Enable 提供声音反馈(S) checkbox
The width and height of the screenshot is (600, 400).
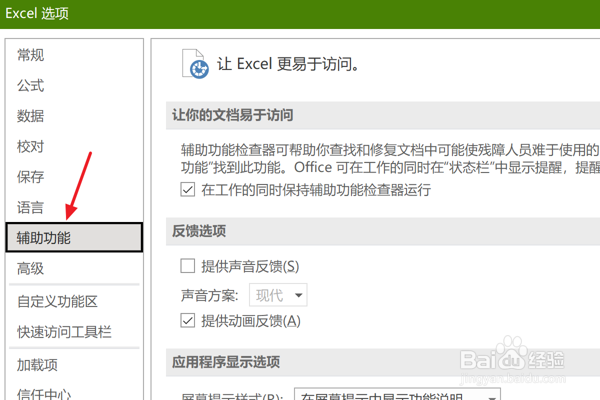point(188,266)
